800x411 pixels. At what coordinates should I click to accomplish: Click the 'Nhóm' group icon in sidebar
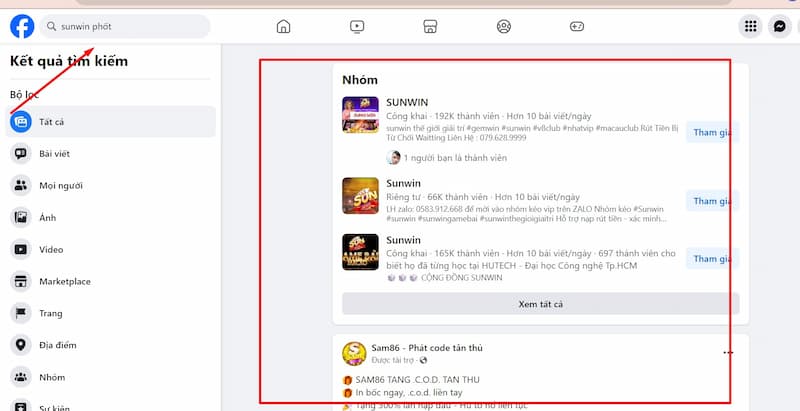coord(21,377)
